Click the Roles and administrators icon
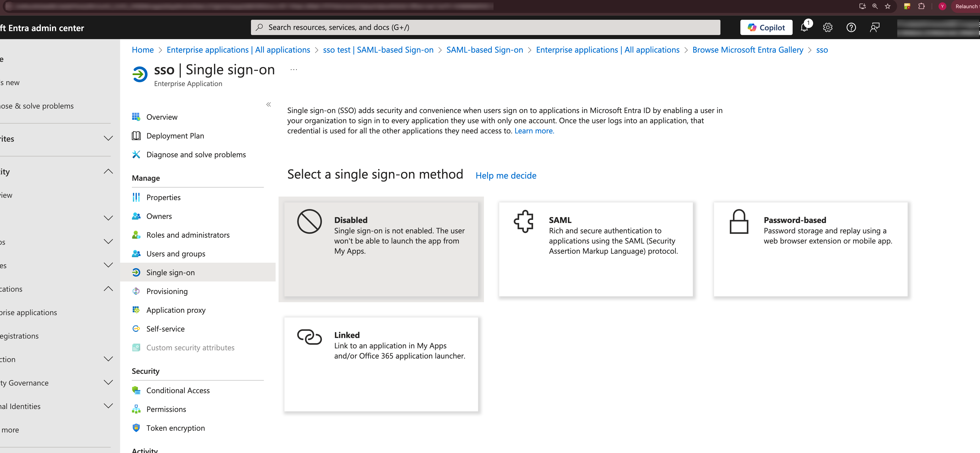The height and width of the screenshot is (453, 980). pyautogui.click(x=136, y=235)
